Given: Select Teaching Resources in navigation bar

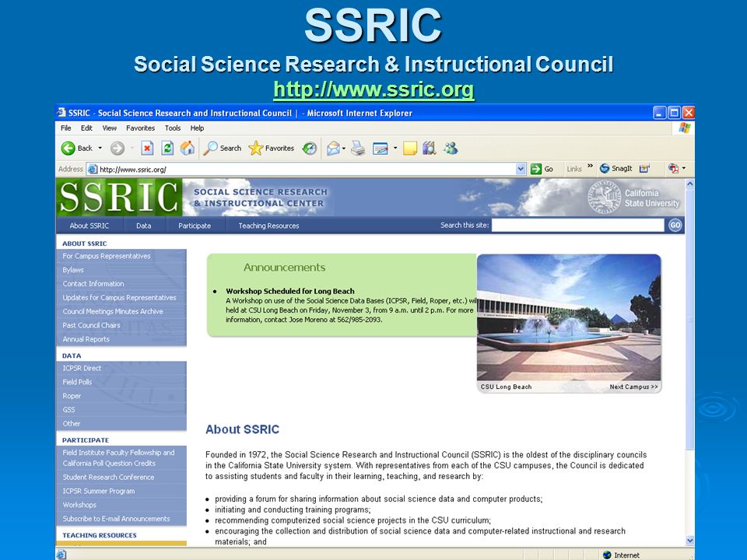Looking at the screenshot, I should (x=268, y=226).
